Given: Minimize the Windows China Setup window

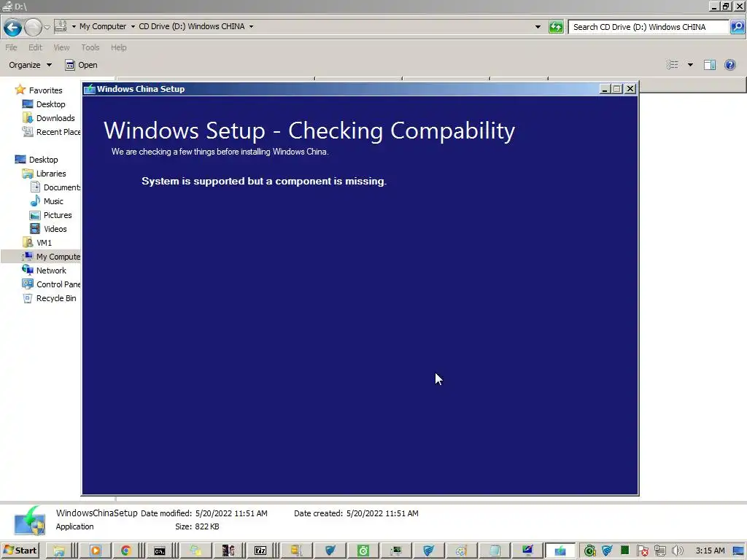Looking at the screenshot, I should click(x=605, y=88).
